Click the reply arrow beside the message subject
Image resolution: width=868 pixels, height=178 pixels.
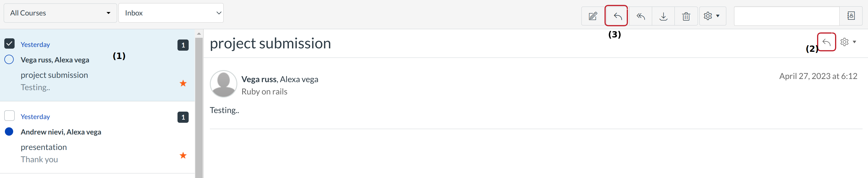[826, 42]
